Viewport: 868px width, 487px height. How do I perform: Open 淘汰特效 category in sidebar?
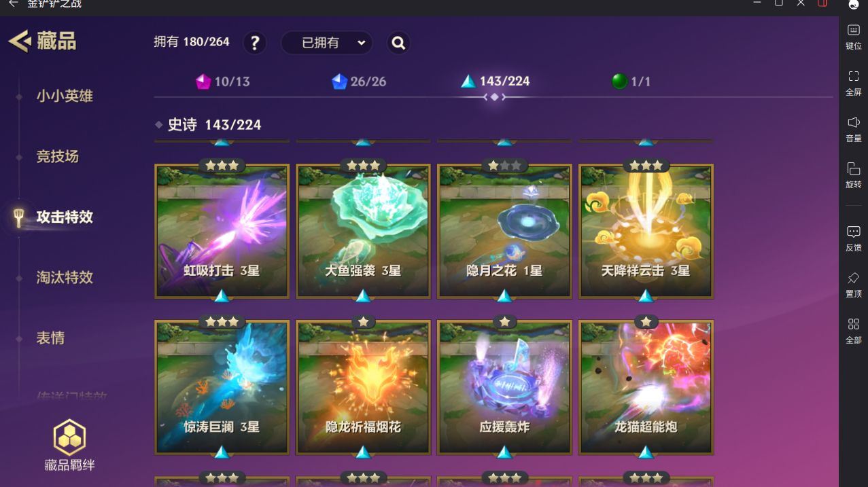pos(65,277)
